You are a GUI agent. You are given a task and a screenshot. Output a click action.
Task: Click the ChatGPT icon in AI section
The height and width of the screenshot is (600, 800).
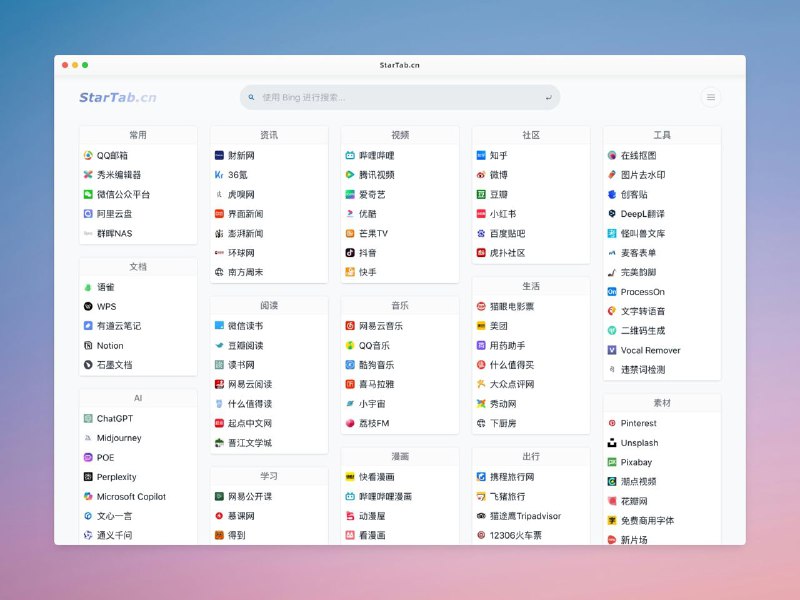pos(88,419)
